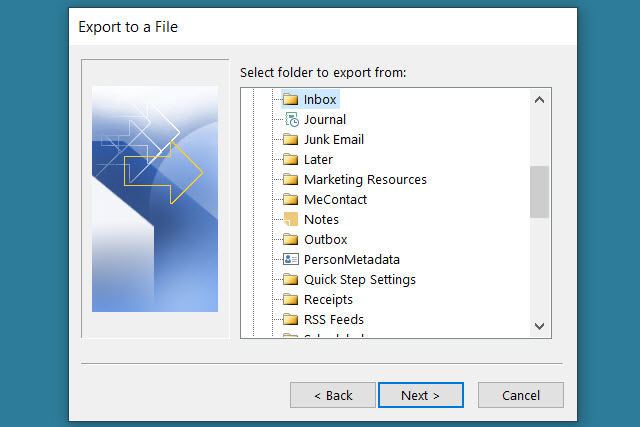Viewport: 640px width, 427px height.
Task: Click the Junk Email folder icon
Action: tap(291, 140)
